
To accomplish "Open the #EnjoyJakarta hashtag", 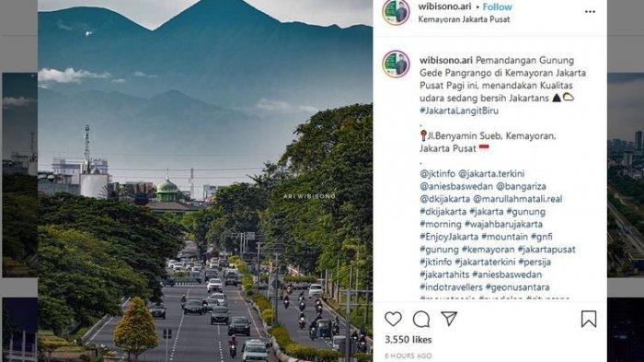I will click(x=449, y=237).
